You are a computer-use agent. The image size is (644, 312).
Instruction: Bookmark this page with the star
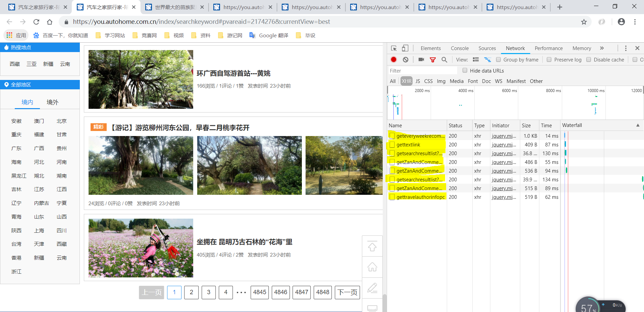click(x=584, y=22)
